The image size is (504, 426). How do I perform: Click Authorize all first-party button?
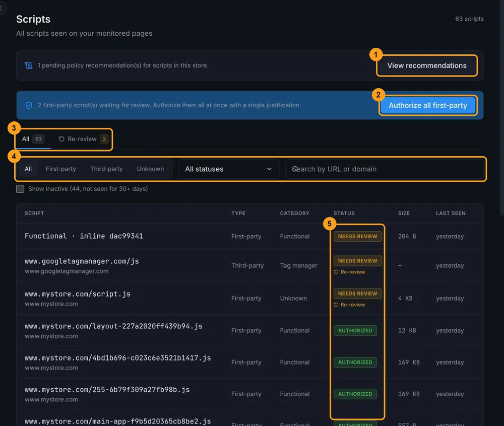coord(427,105)
